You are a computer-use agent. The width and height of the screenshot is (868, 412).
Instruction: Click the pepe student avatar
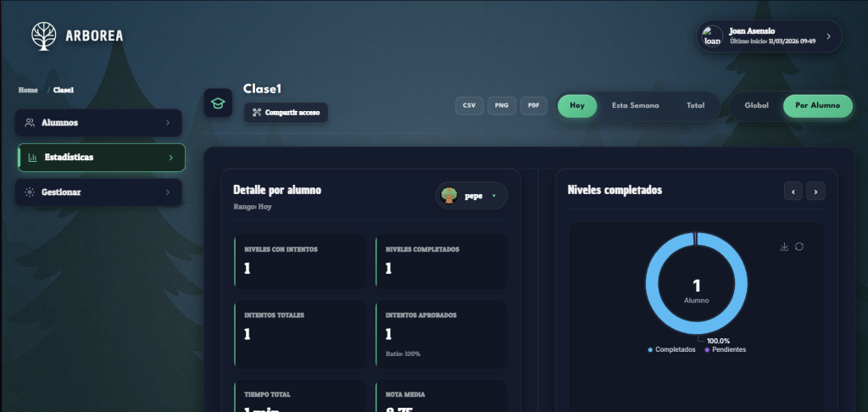tap(449, 195)
